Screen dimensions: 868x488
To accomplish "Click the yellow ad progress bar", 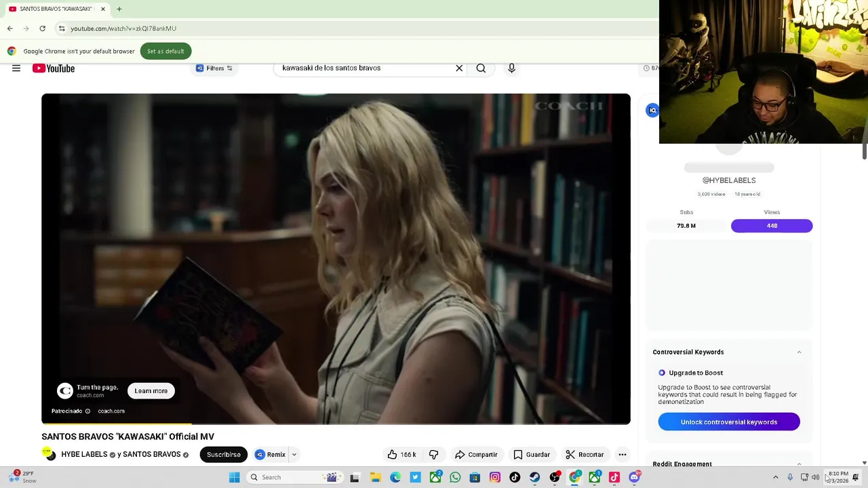I will [116, 424].
